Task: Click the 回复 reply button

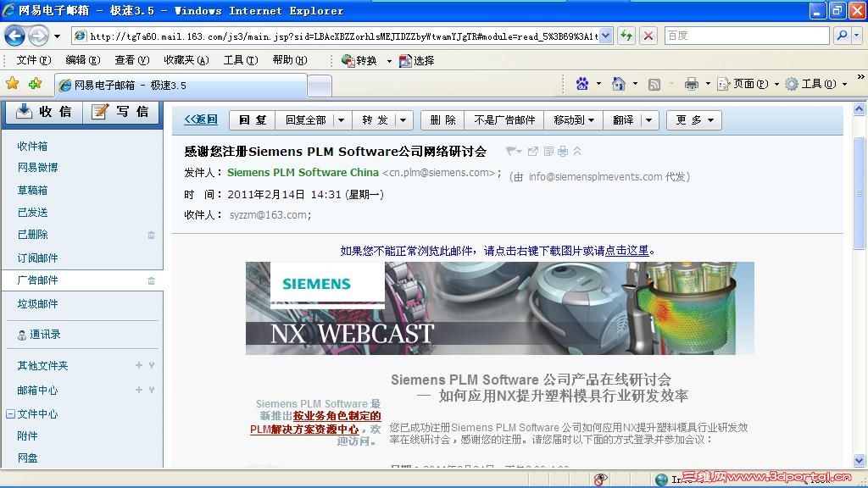Action: (x=253, y=120)
